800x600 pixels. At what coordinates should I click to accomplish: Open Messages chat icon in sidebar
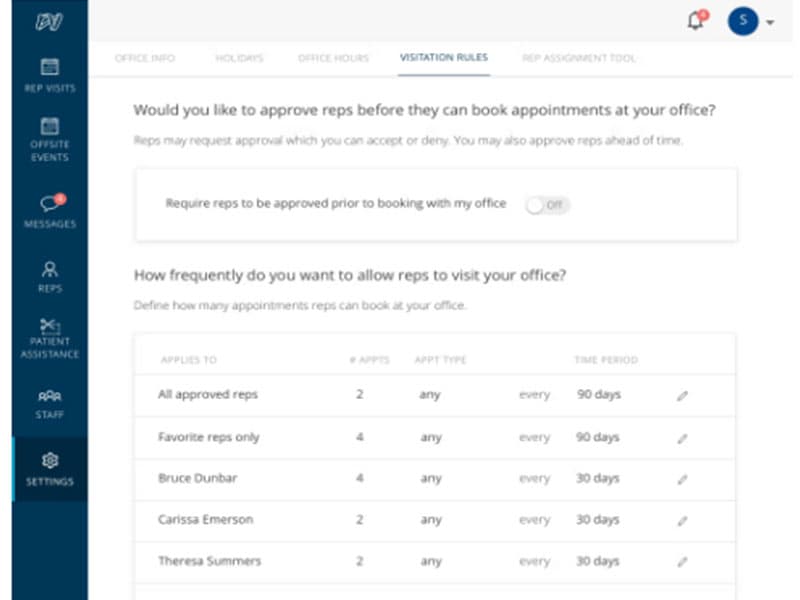(x=49, y=204)
